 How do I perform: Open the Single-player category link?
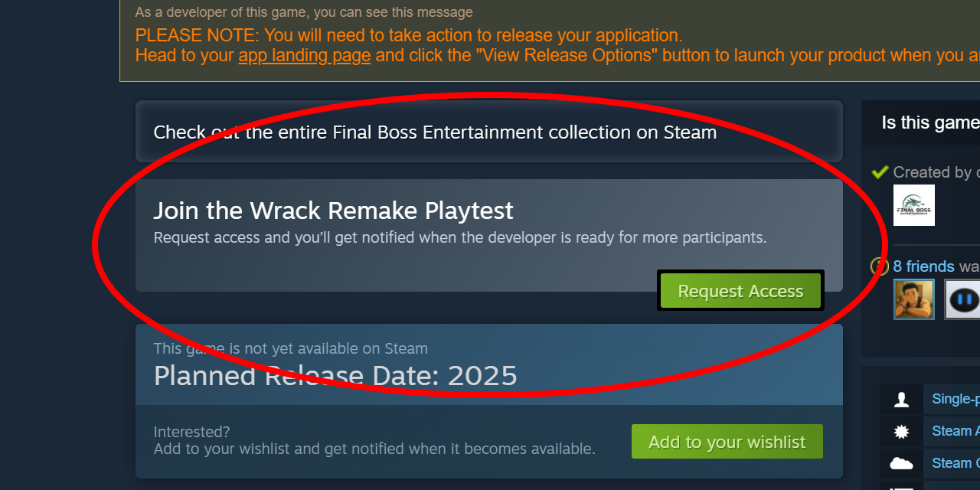[x=955, y=399]
